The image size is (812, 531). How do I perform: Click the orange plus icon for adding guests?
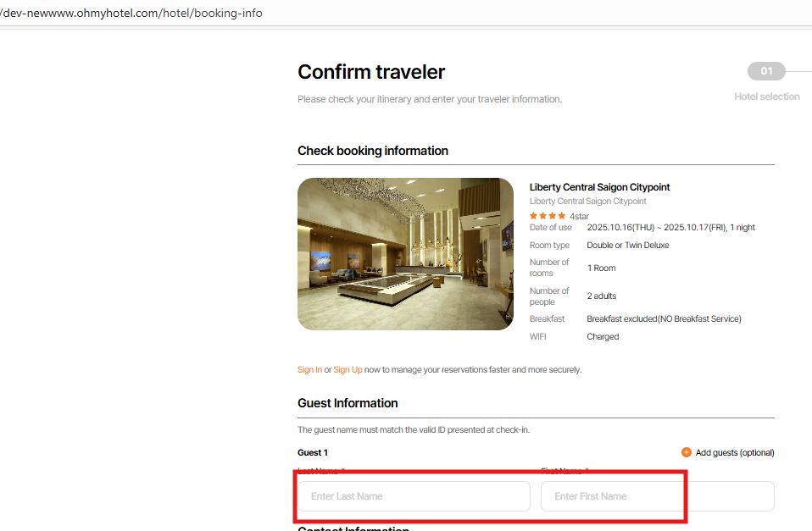[x=687, y=452]
